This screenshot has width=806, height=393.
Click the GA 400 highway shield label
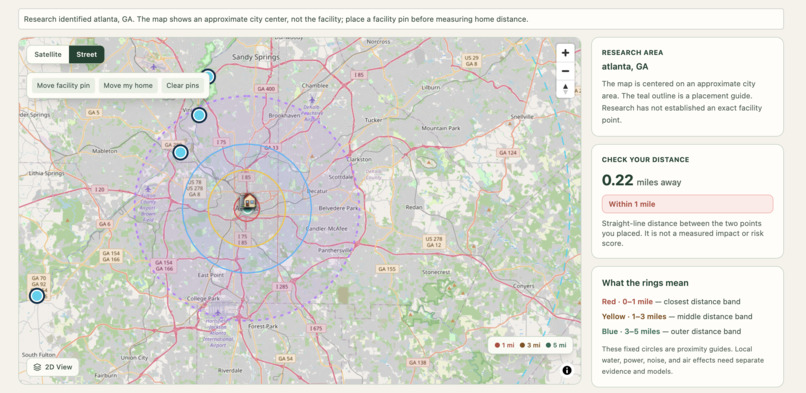266,89
